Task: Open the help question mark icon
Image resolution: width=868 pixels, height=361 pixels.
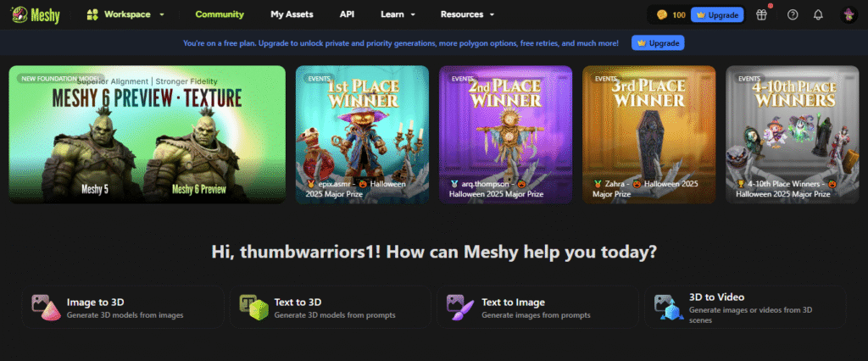Action: 793,14
